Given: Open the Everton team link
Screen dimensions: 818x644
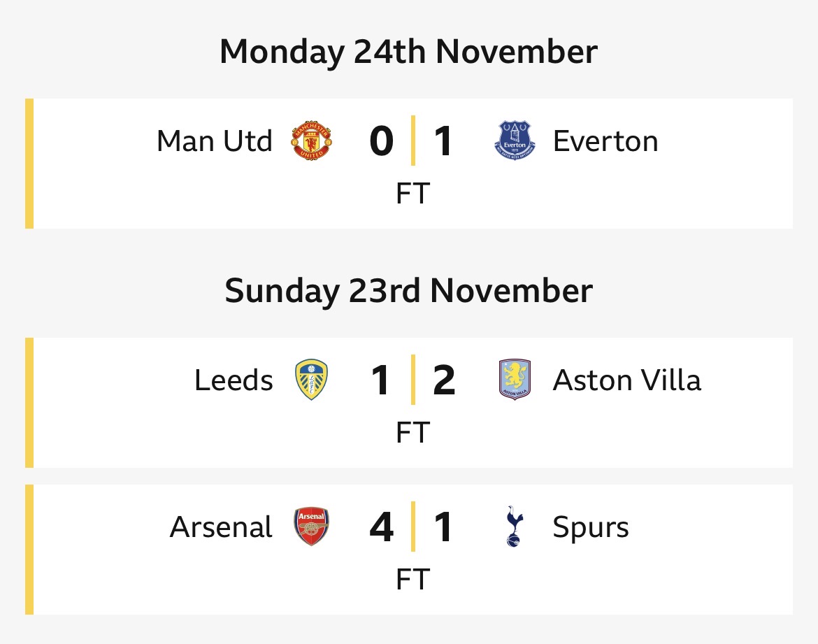Looking at the screenshot, I should click(x=605, y=141).
